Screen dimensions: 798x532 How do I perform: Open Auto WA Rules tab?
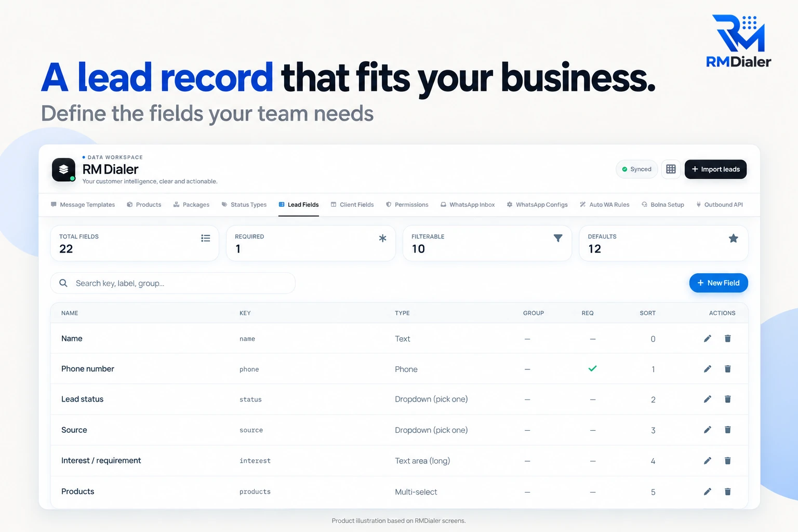605,205
